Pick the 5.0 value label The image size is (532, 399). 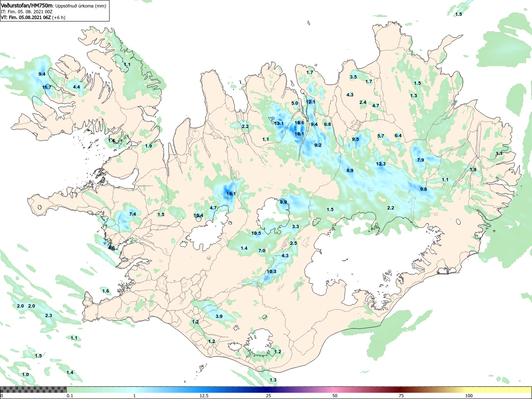295,103
